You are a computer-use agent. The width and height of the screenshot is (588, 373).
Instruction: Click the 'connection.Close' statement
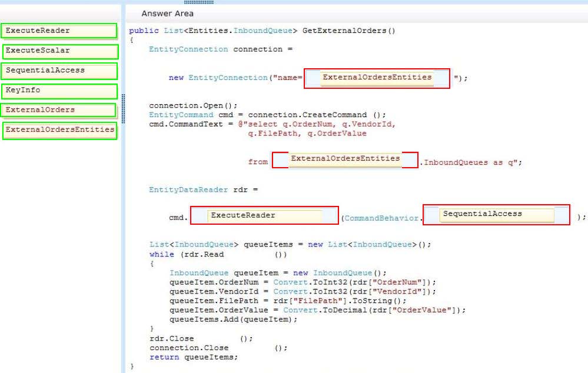(x=188, y=348)
